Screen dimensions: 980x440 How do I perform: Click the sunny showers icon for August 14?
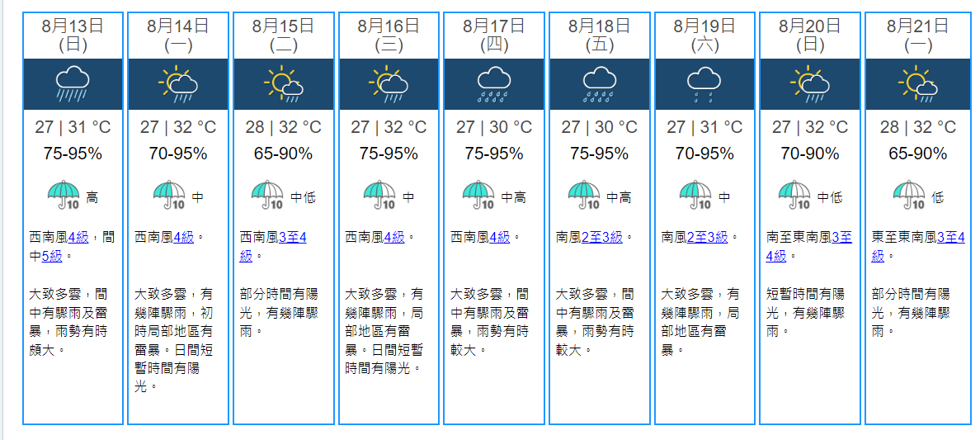click(178, 83)
